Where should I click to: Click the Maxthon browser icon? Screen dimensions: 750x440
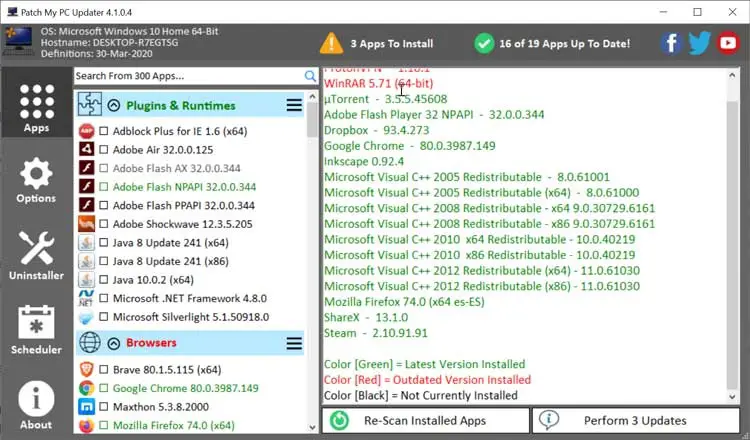tap(87, 407)
